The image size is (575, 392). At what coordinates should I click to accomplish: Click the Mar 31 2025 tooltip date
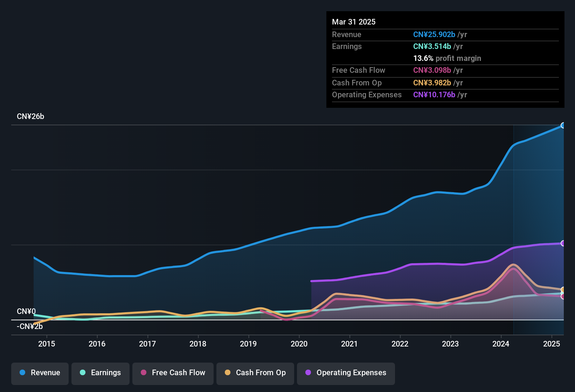tap(354, 22)
